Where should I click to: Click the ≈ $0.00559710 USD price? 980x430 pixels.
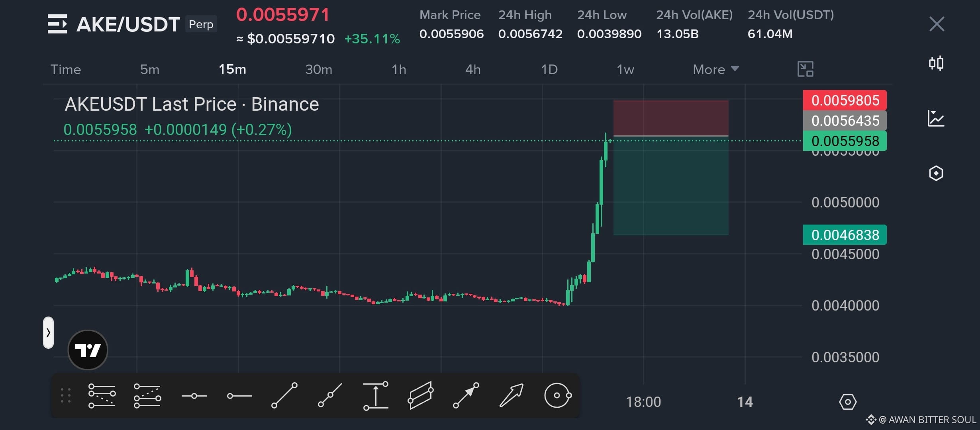click(x=286, y=39)
